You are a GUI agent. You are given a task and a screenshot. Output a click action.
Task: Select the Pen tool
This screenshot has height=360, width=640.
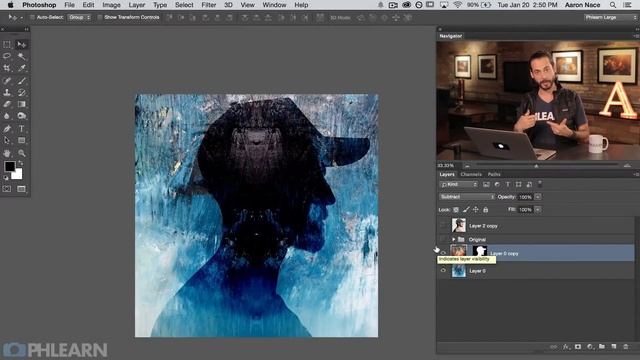coord(7,129)
